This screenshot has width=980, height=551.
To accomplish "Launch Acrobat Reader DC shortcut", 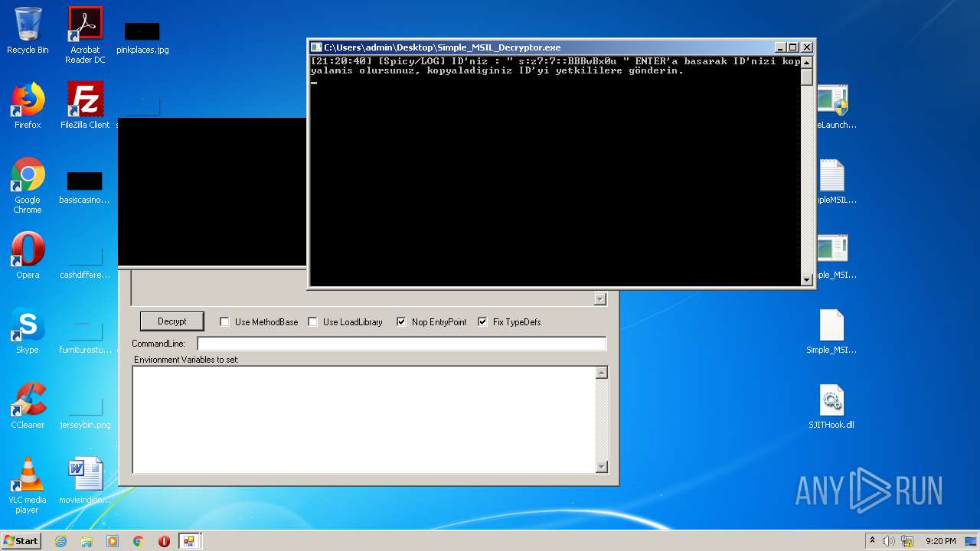I will (x=85, y=35).
